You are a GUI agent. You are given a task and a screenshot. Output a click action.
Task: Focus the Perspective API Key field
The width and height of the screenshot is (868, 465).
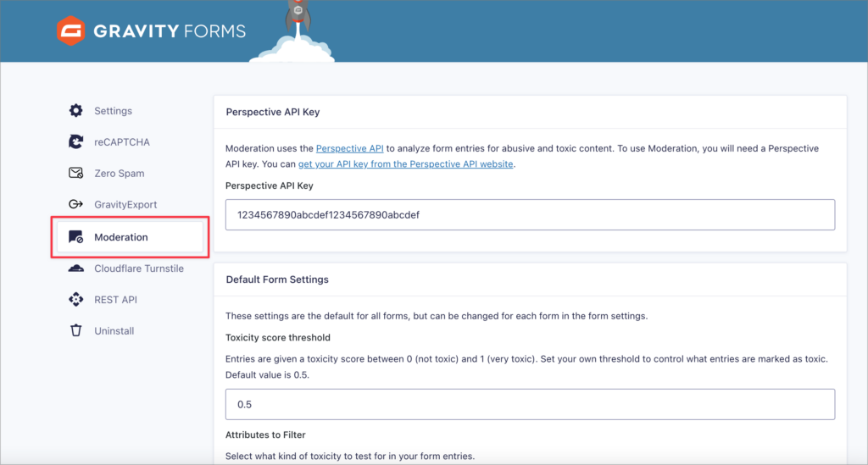point(530,214)
